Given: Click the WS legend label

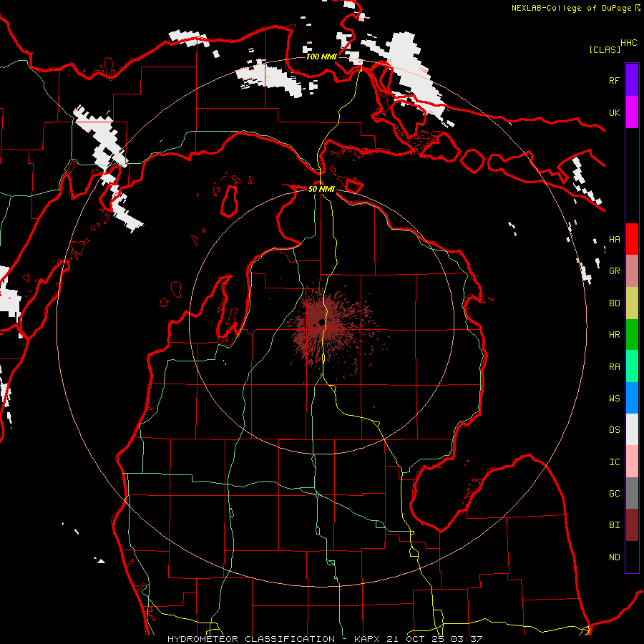Looking at the screenshot, I should pos(614,399).
